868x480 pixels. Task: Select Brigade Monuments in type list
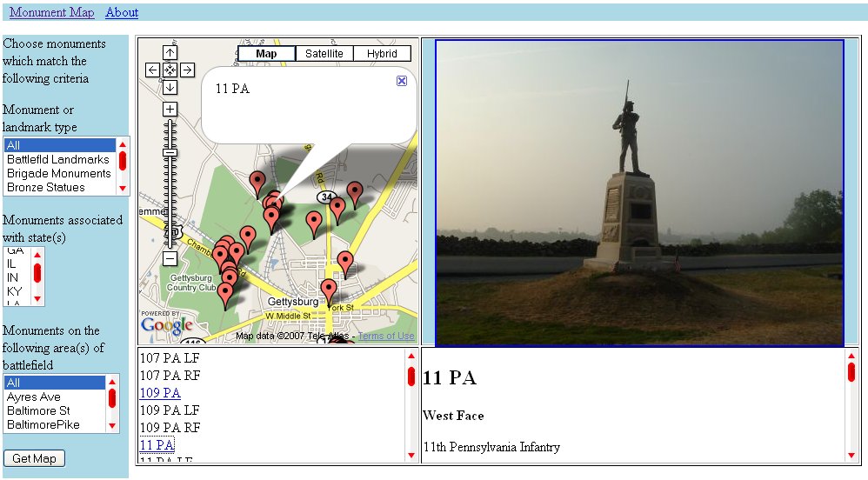pos(60,173)
